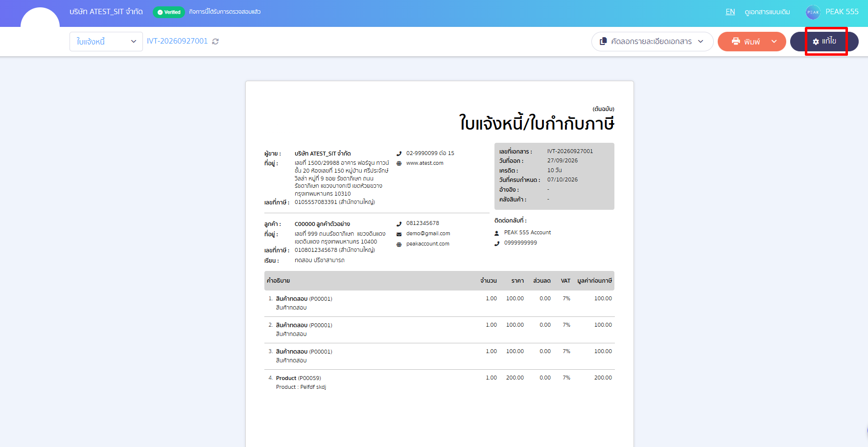Click the (ต้นฉบับ) original label

point(603,109)
